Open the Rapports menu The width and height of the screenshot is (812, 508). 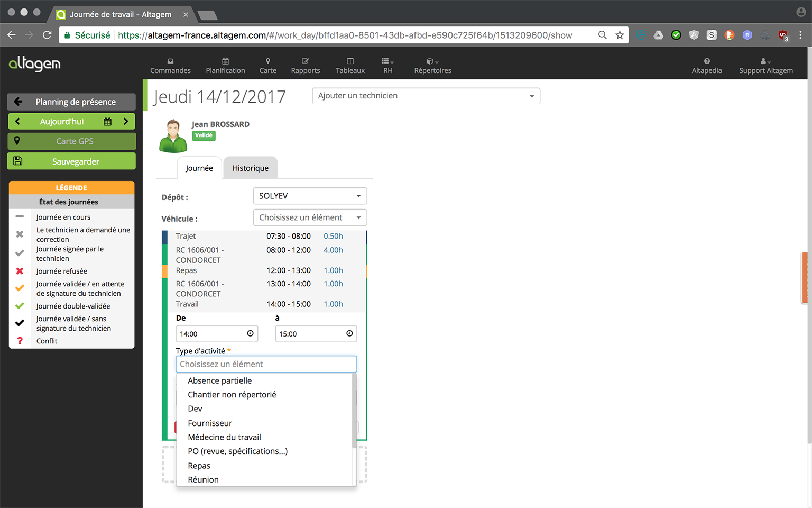click(x=306, y=66)
